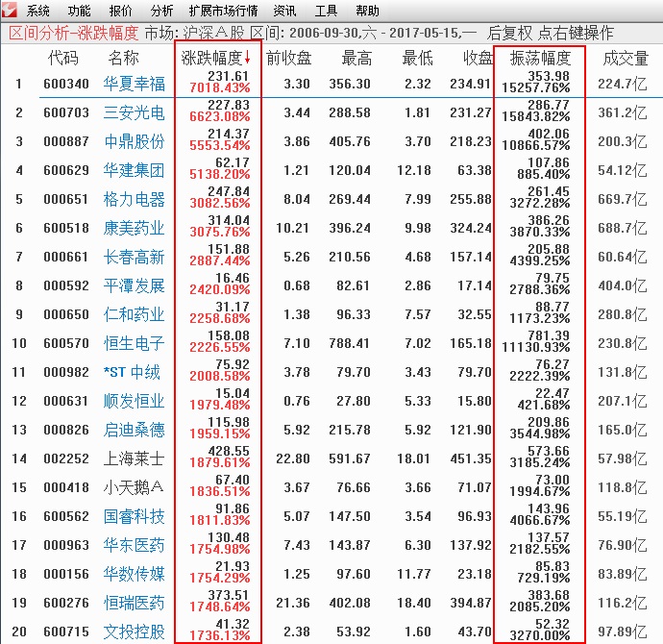Sort by 成交量 column header

pos(626,59)
